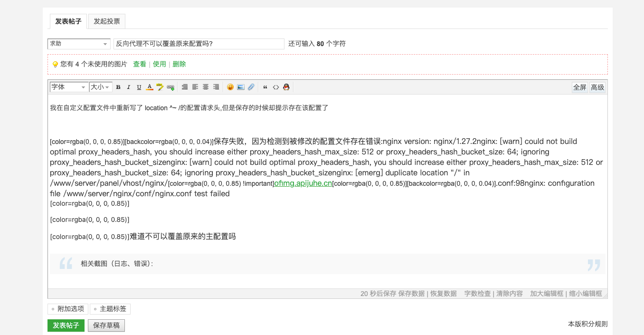Click the 恢复数据 link

pos(444,294)
